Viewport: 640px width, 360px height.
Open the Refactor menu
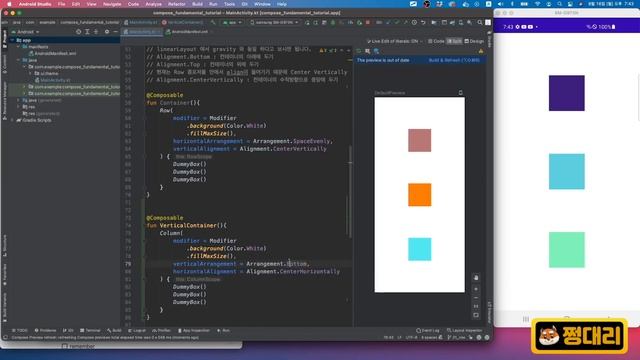click(177, 4)
